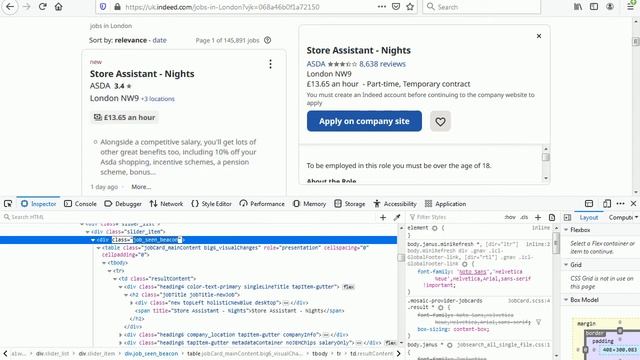The width and height of the screenshot is (640, 360).
Task: Toggle .hov pseudo-class panel
Action: tap(510, 217)
